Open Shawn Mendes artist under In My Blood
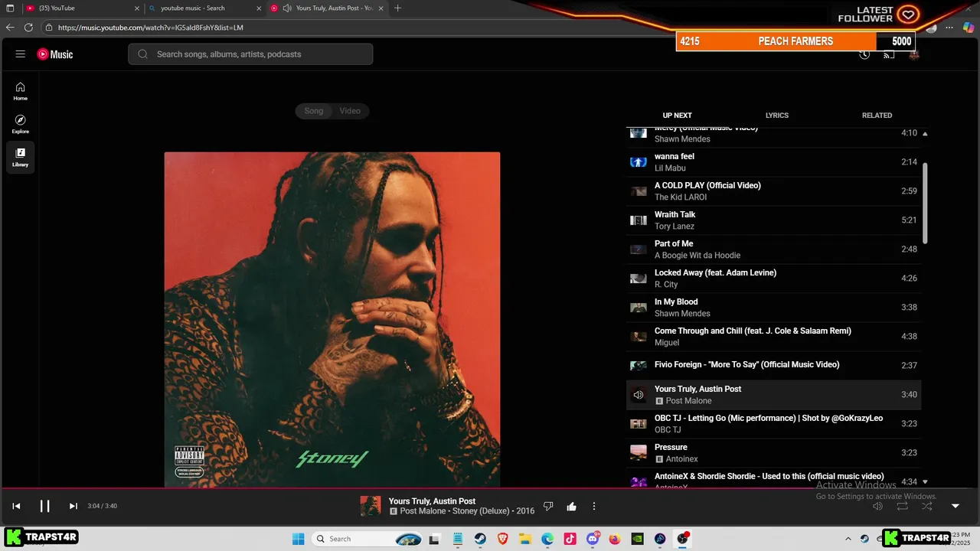 pos(682,314)
